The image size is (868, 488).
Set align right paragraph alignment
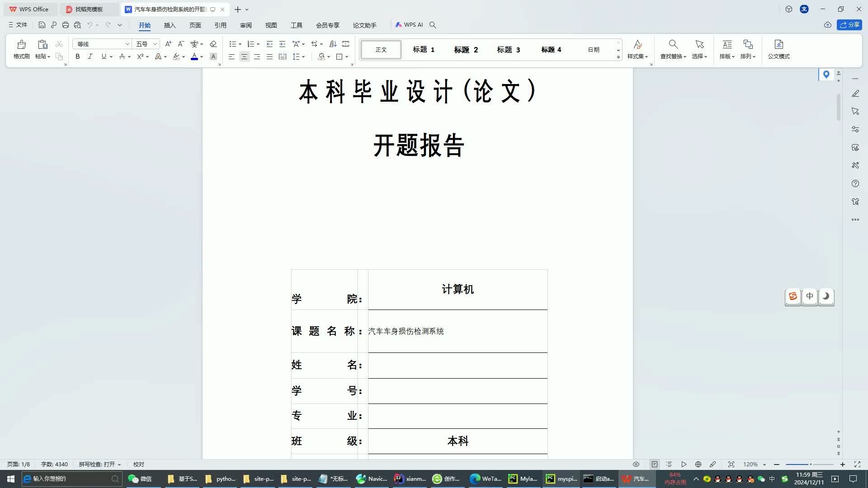(x=257, y=56)
